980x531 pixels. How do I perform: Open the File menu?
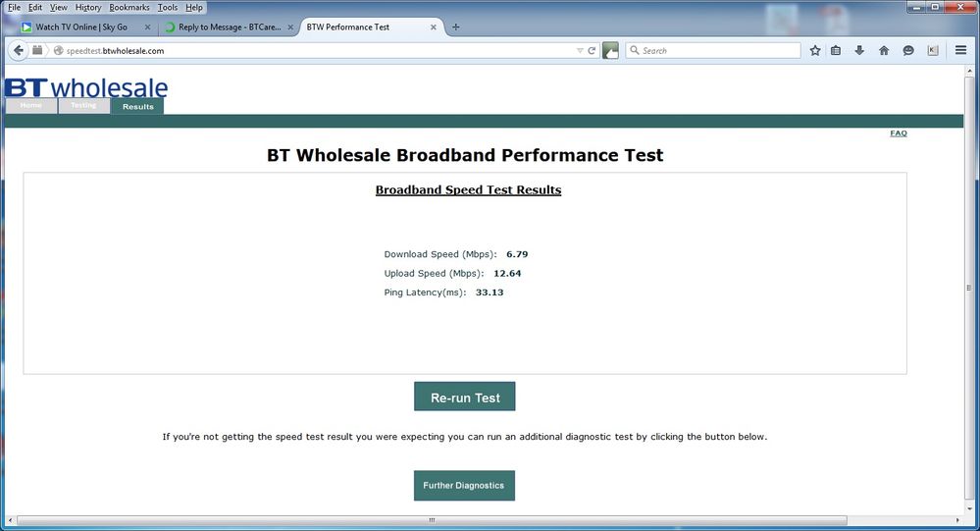[14, 8]
